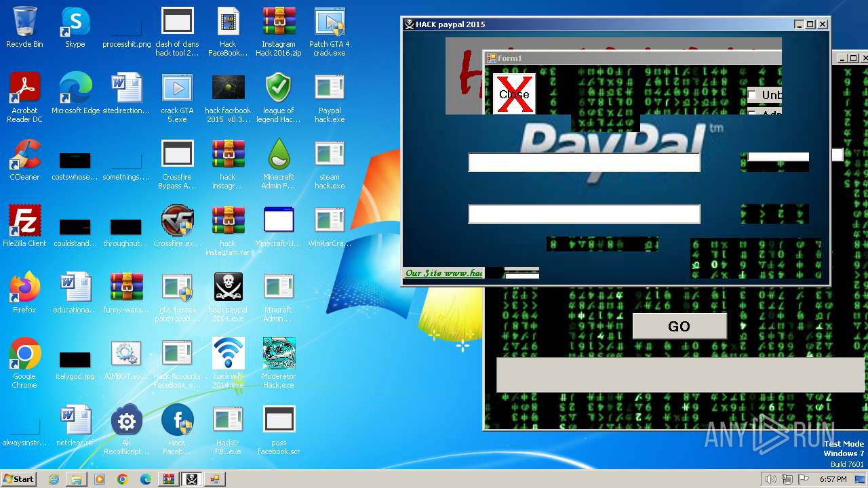Launch Skype from the desktop
The height and width of the screenshot is (488, 868).
point(75,27)
